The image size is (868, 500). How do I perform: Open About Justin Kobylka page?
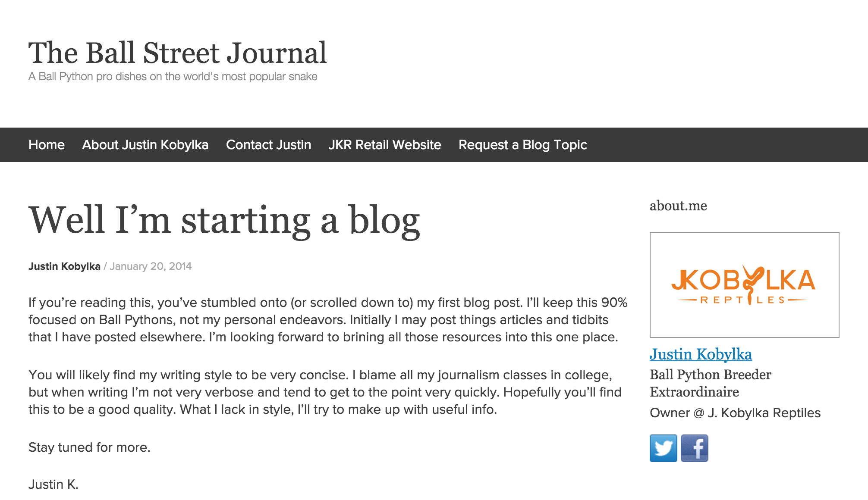click(145, 145)
